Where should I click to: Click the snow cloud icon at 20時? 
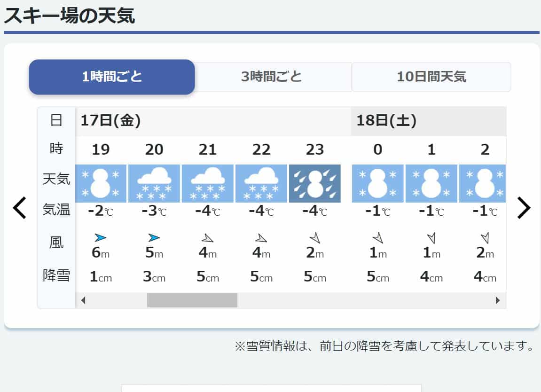click(154, 184)
